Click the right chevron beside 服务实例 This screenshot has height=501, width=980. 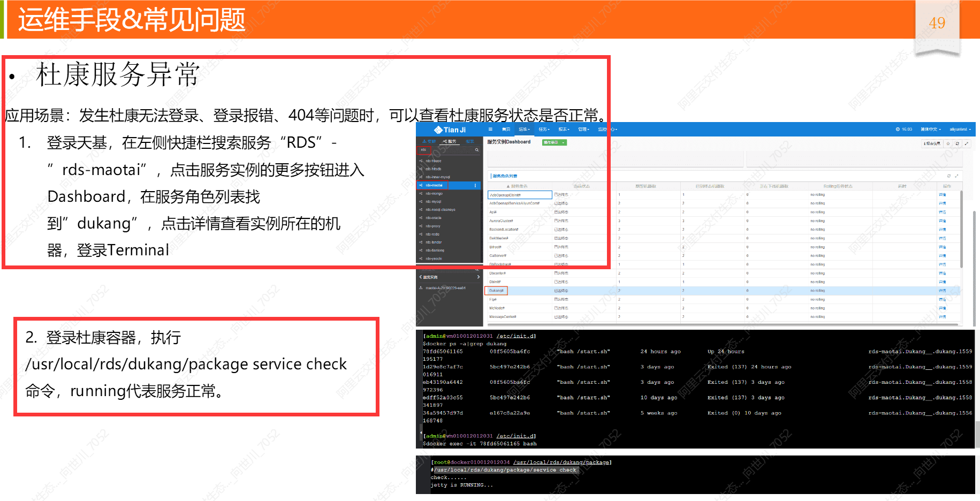coord(478,277)
